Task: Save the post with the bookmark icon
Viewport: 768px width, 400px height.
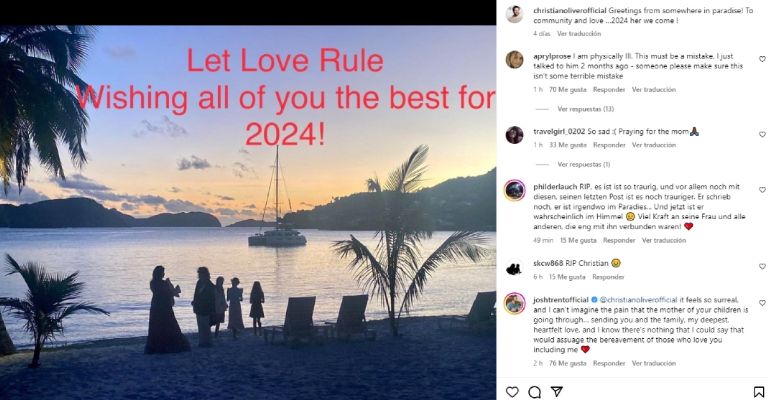Action: (x=759, y=392)
